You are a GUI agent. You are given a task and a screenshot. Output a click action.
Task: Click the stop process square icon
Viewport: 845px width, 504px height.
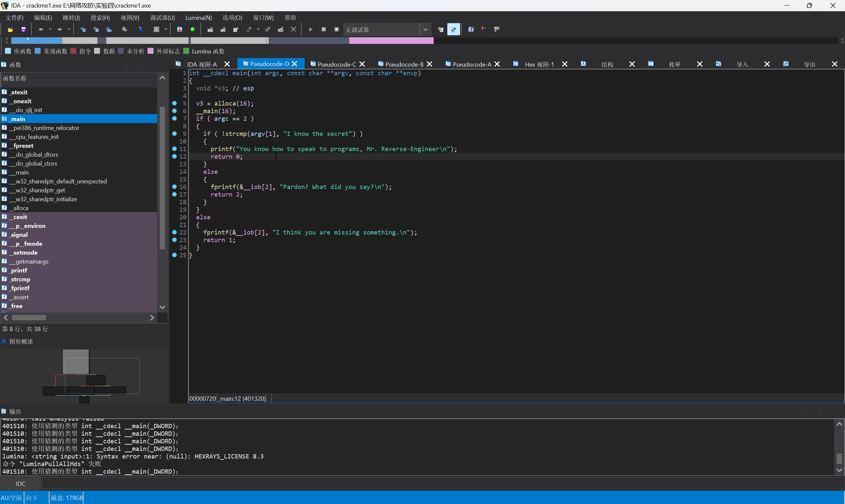pos(336,30)
